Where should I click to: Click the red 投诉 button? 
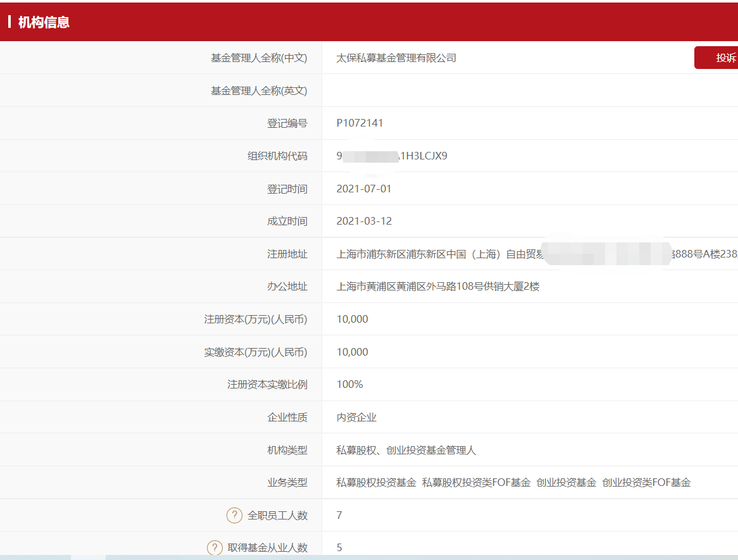pyautogui.click(x=716, y=58)
